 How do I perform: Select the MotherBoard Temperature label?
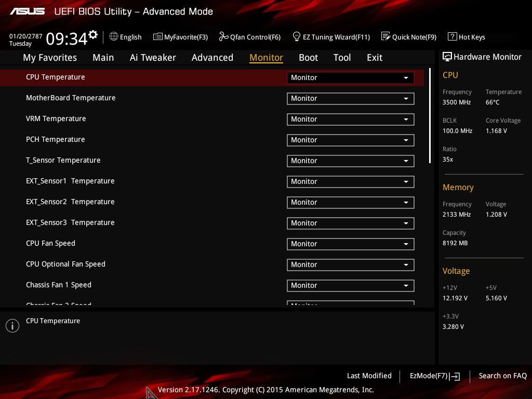tap(71, 98)
